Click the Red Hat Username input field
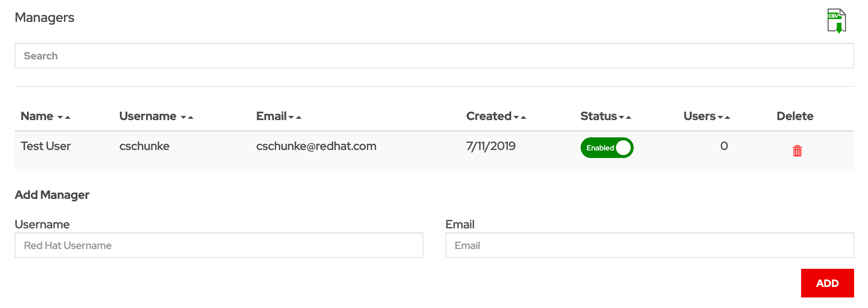The width and height of the screenshot is (868, 308). [219, 245]
